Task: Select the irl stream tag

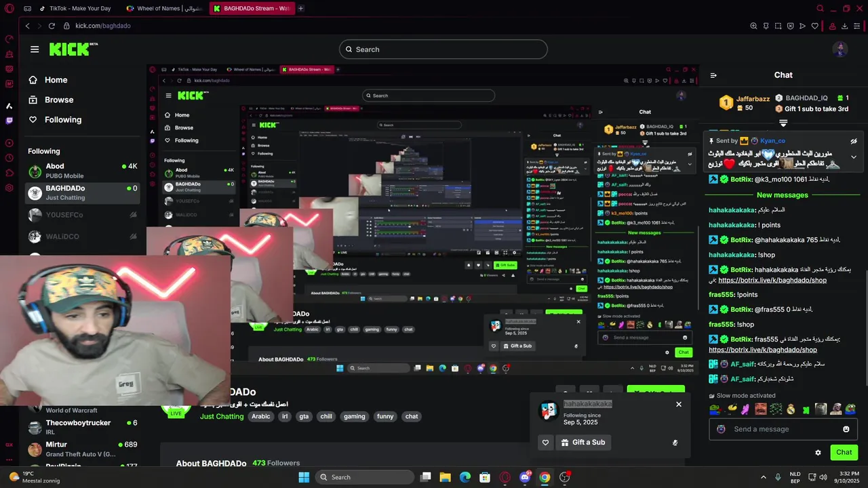Action: click(x=283, y=416)
